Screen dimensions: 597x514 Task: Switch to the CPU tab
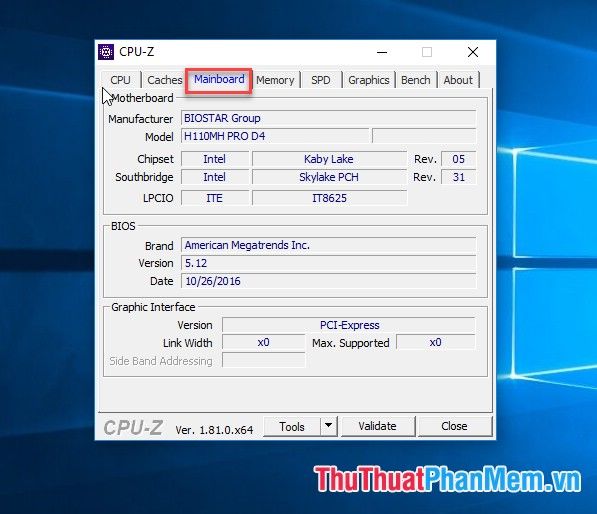[120, 80]
